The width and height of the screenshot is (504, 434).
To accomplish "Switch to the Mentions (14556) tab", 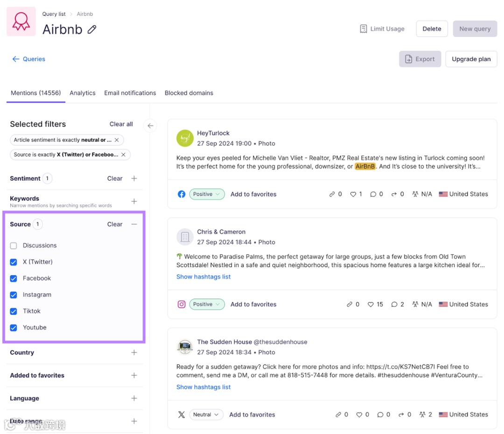I will pos(35,93).
